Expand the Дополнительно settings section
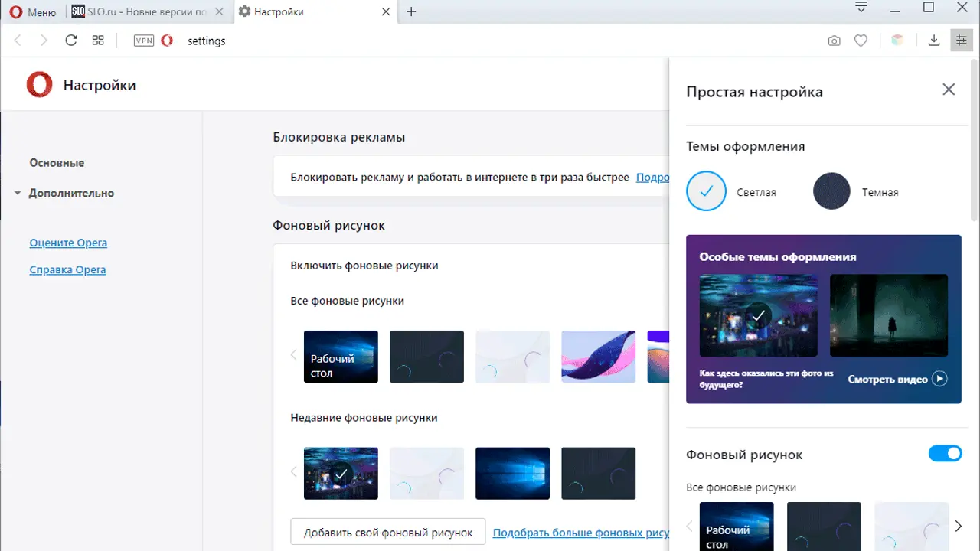The width and height of the screenshot is (980, 551). (x=70, y=194)
